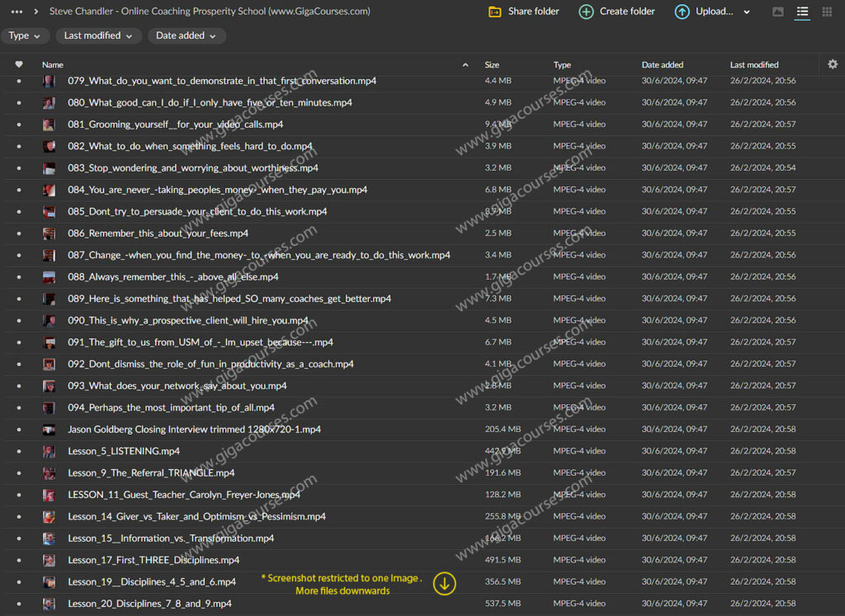Screen dimensions: 845x616
Task: Click the Create folder plus icon
Action: click(586, 12)
